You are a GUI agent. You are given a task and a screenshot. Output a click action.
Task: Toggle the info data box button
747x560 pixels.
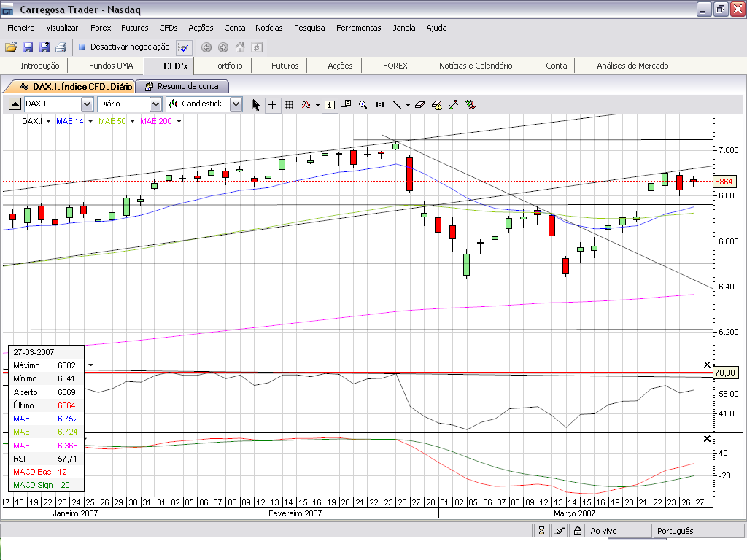click(x=330, y=105)
